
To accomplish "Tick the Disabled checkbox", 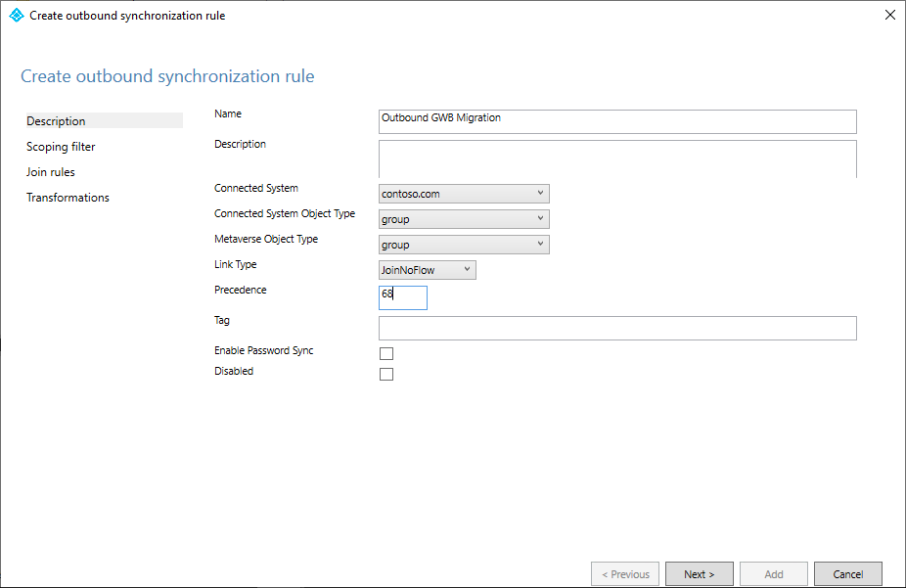I will 386,375.
